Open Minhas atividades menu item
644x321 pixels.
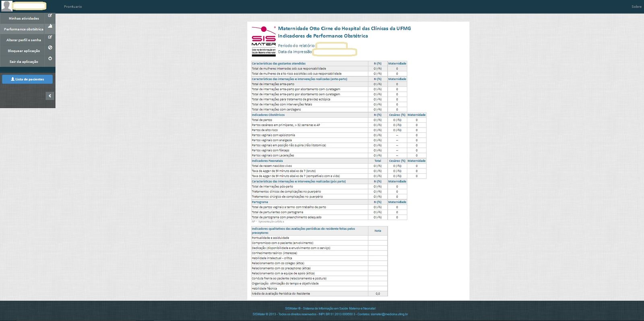pos(24,19)
